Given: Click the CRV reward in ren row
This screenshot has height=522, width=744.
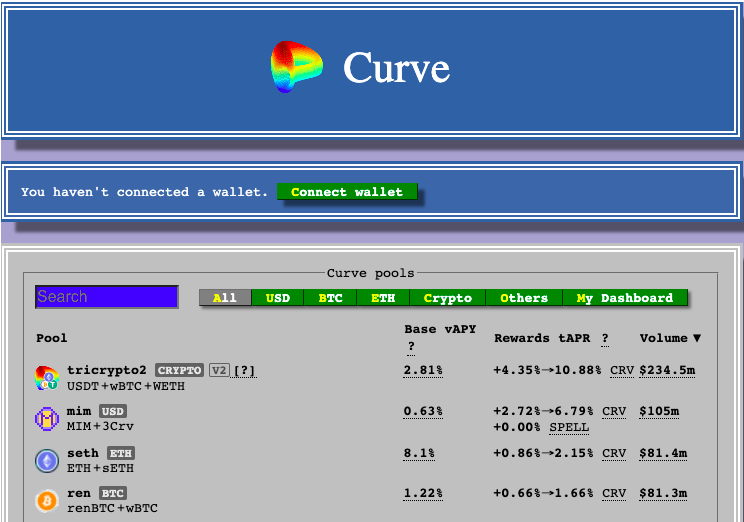Looking at the screenshot, I should [614, 494].
